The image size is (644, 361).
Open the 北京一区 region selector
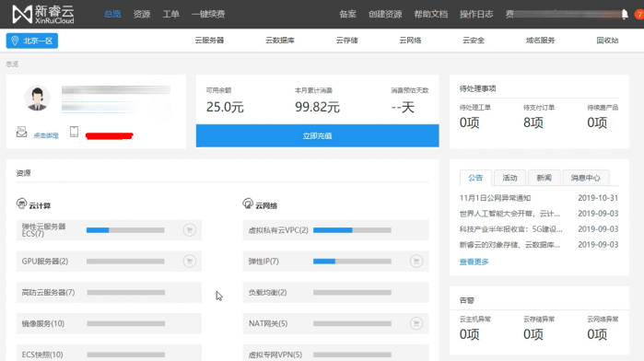(x=32, y=41)
